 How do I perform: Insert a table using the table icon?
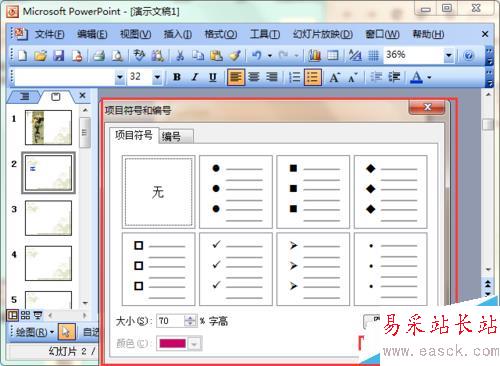coord(333,55)
